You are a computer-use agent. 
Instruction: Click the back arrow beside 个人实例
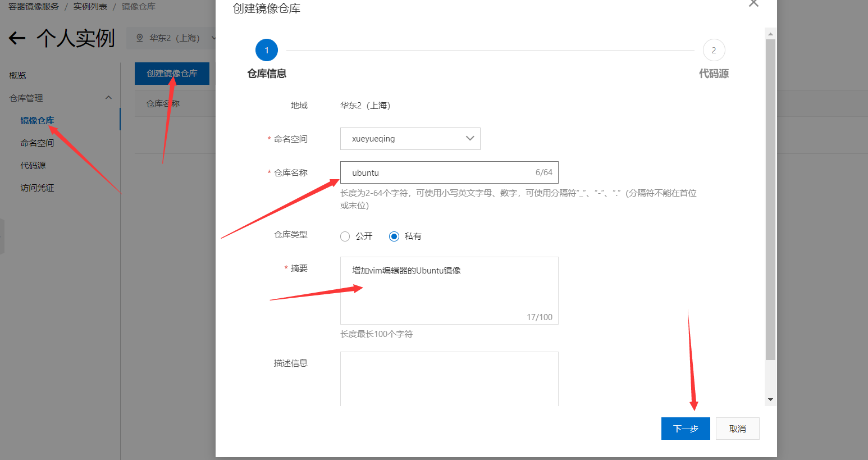17,38
